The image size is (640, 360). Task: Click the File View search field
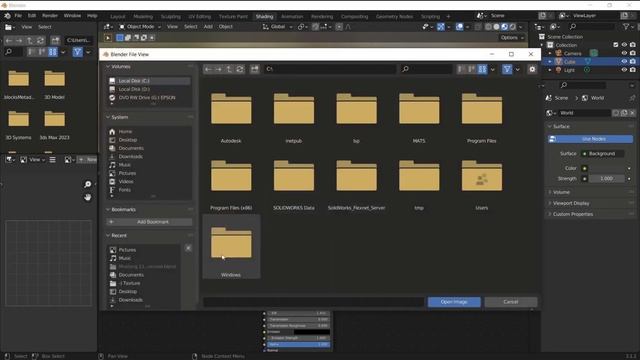(426, 69)
